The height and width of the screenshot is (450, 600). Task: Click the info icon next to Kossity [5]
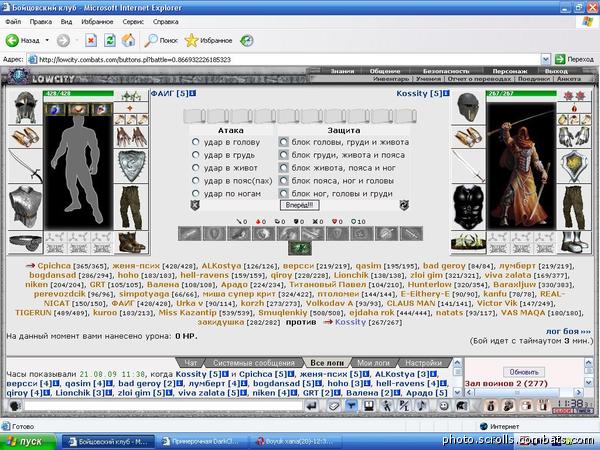point(446,93)
